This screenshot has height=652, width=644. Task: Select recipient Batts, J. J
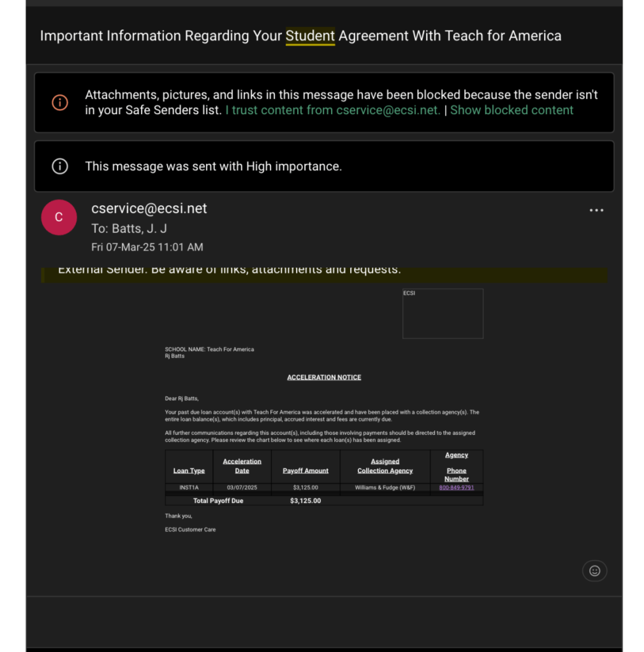[x=139, y=228]
